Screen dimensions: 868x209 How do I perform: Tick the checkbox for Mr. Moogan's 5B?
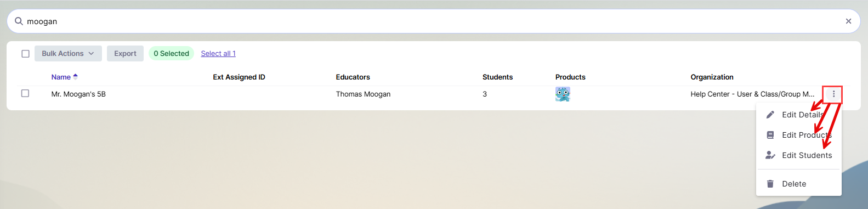25,93
